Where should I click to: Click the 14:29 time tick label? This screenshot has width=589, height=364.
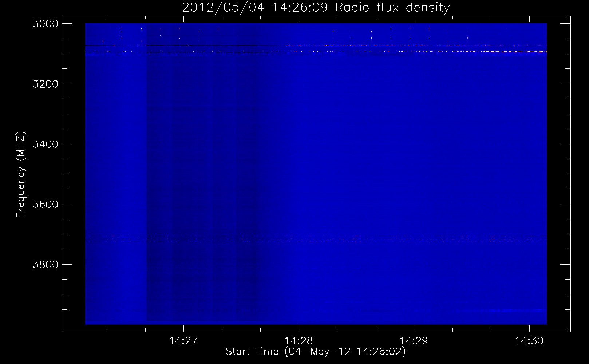pyautogui.click(x=414, y=341)
